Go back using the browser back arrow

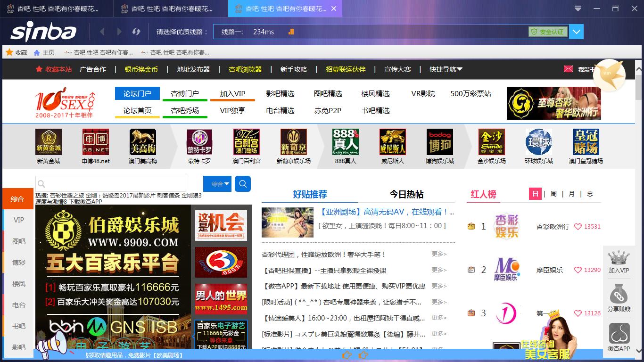point(102,32)
